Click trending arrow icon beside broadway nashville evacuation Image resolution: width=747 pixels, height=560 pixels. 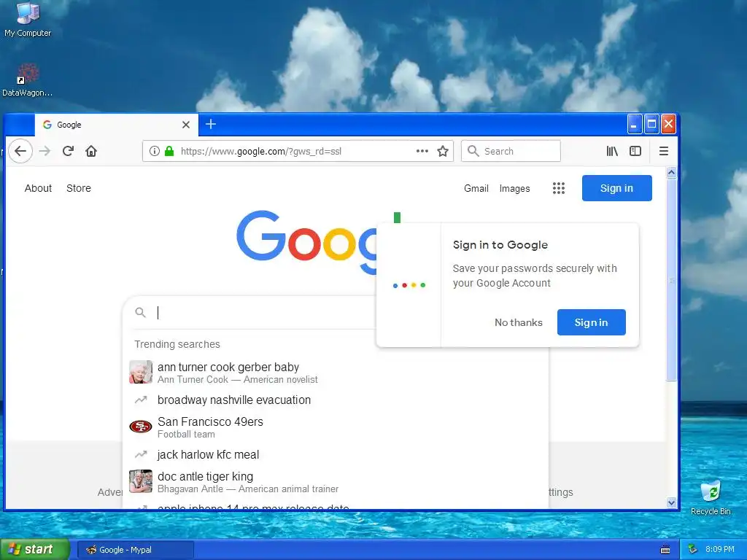pos(141,400)
